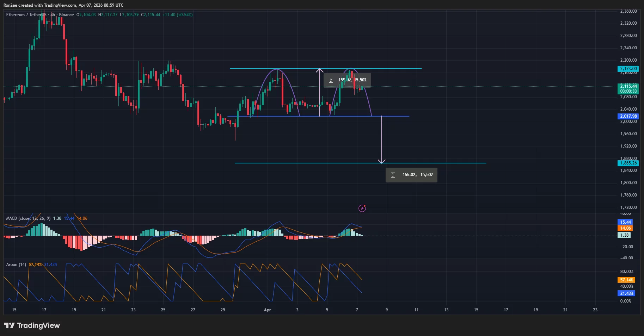644x336 pixels.
Task: Click the measurement result box showing -155.02, -15,502
Action: tap(411, 175)
